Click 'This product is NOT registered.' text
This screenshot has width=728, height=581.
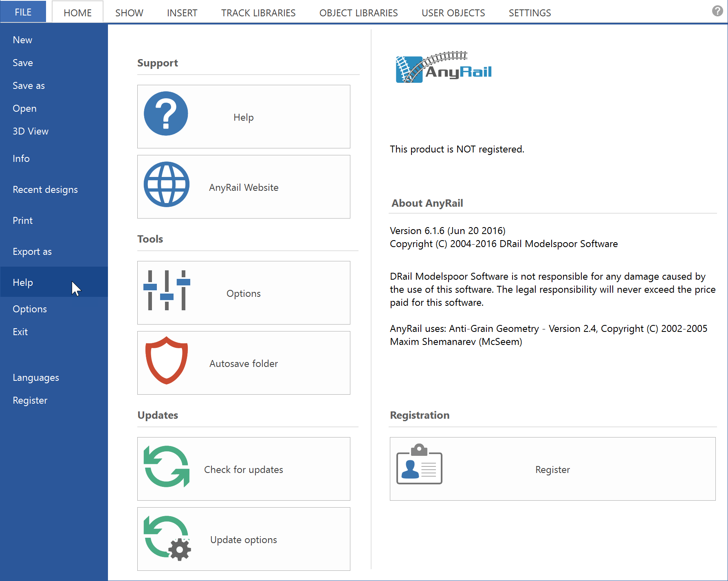click(x=457, y=149)
